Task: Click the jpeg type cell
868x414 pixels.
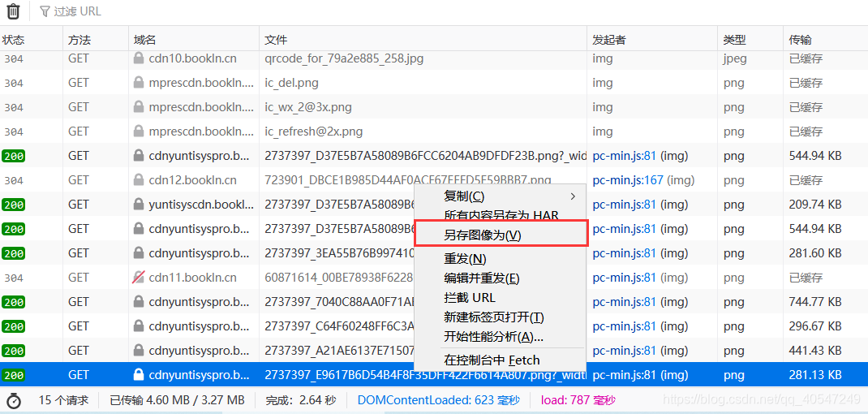Action: click(735, 58)
